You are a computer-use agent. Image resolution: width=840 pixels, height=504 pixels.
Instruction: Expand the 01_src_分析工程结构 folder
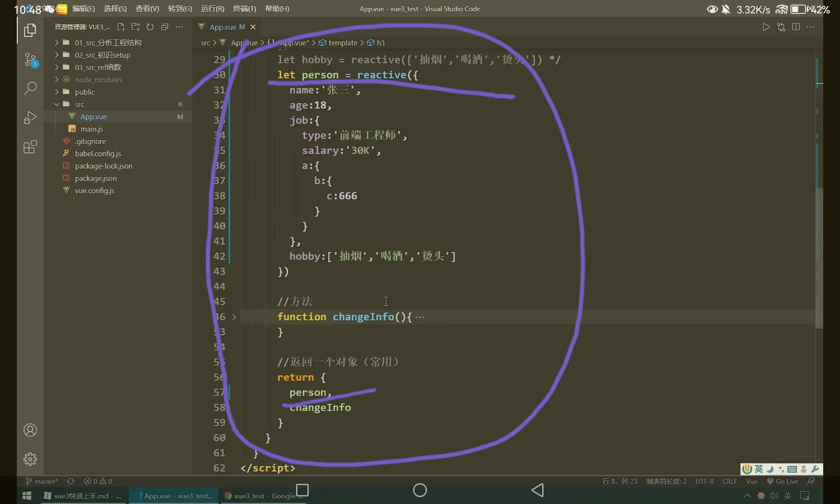point(108,42)
